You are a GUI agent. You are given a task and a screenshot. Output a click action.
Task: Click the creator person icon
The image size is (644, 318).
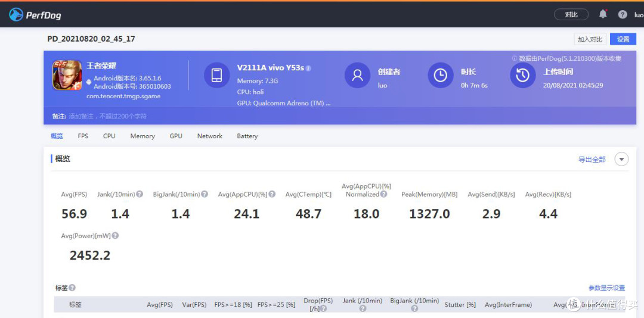pos(357,75)
